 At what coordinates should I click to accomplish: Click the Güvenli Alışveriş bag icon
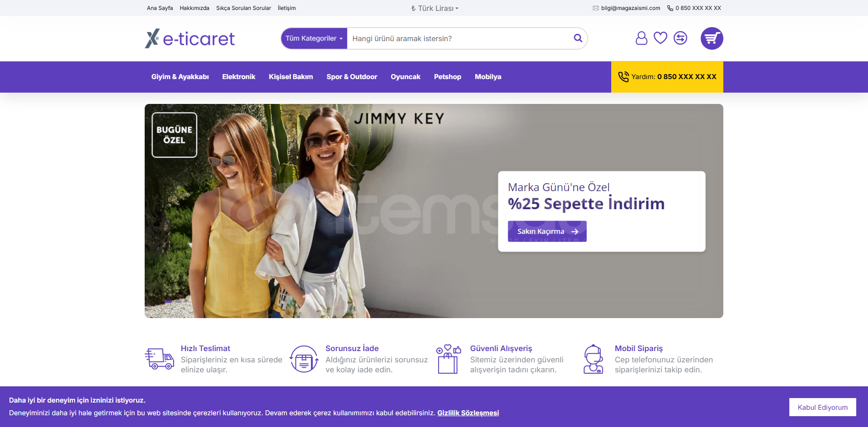(x=448, y=359)
